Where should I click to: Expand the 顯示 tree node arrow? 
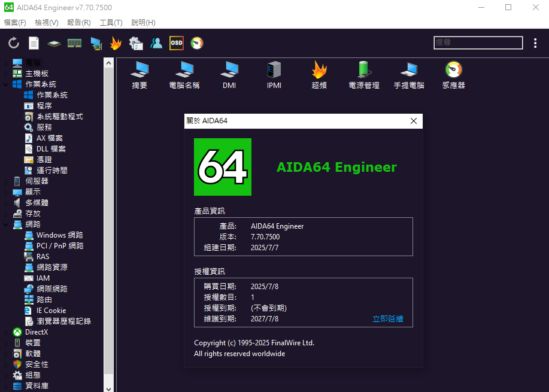pos(5,192)
